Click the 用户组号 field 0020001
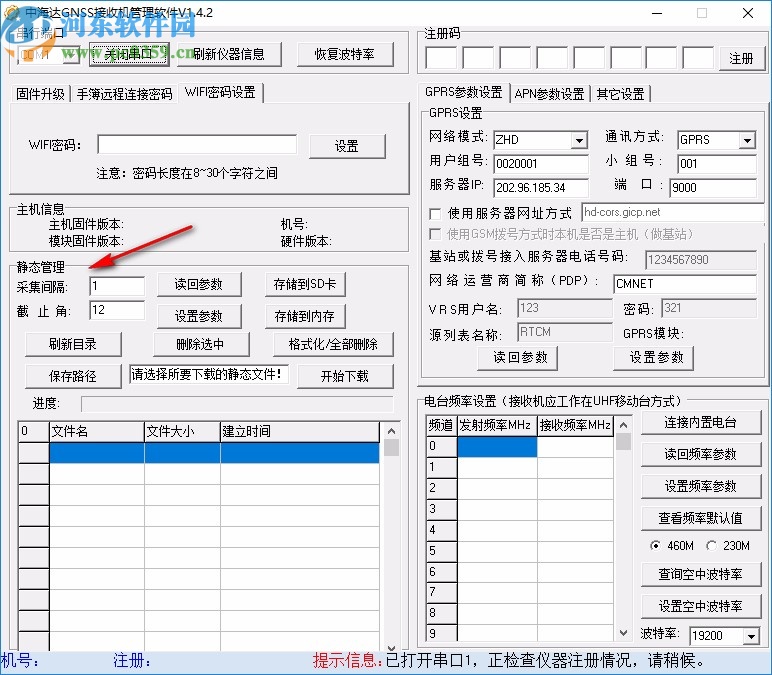The width and height of the screenshot is (772, 675). point(541,163)
